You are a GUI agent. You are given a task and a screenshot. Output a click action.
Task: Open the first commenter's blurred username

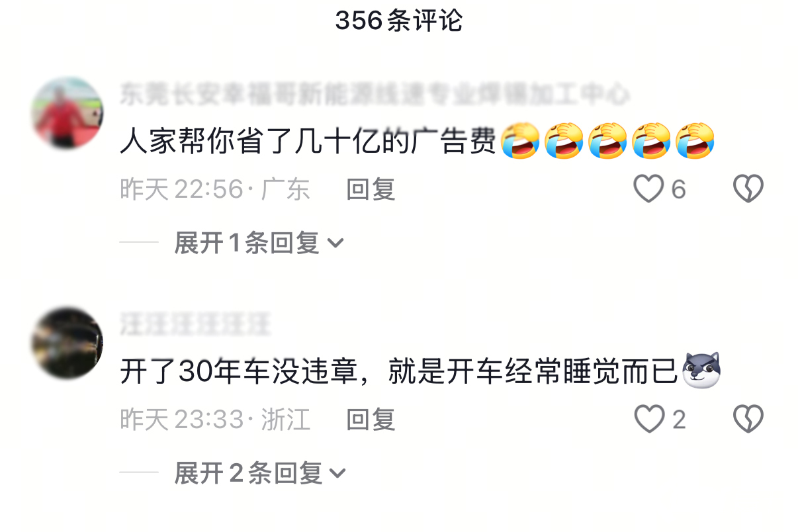[374, 94]
